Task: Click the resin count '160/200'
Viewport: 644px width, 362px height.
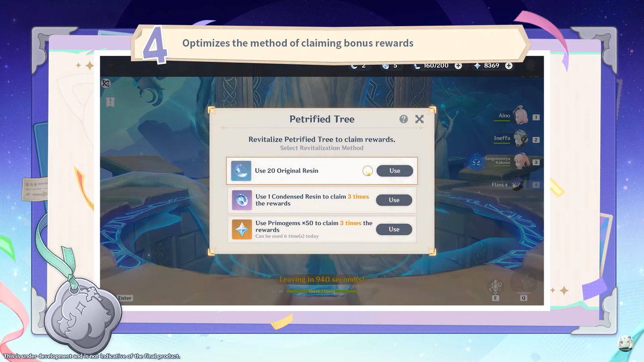Action: coord(437,66)
